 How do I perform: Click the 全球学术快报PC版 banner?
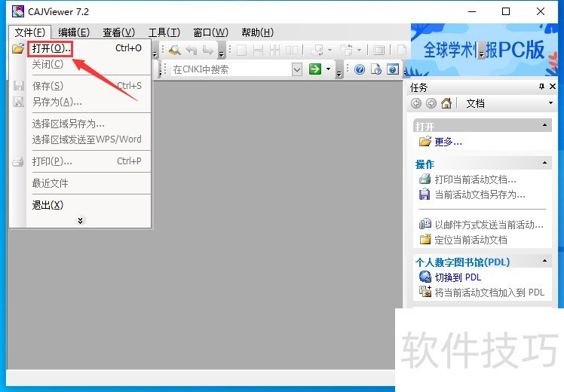(485, 50)
